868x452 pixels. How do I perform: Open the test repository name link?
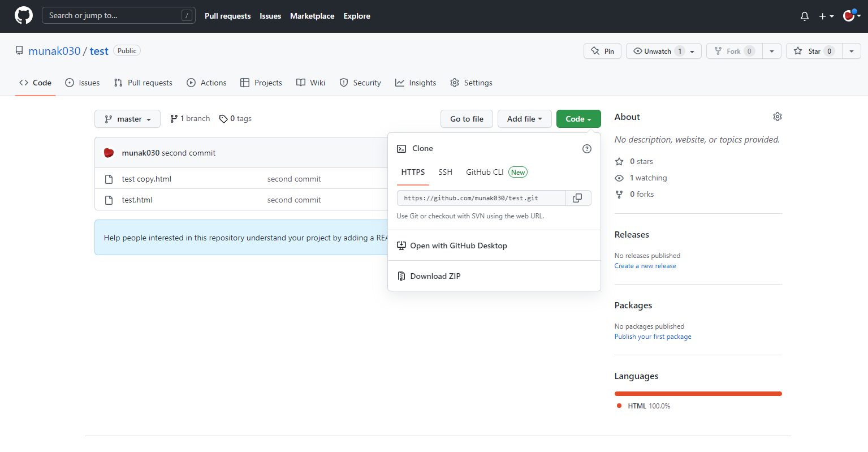coord(99,51)
